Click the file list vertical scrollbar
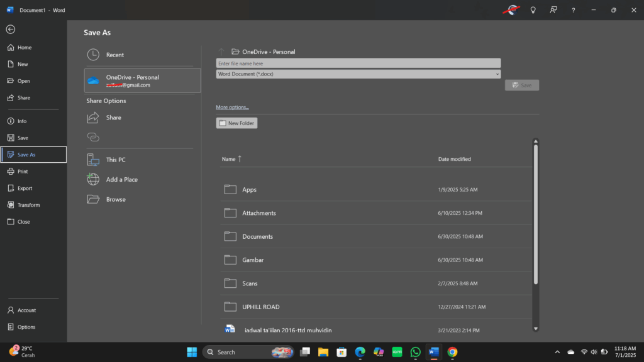This screenshot has height=362, width=644. click(536, 214)
